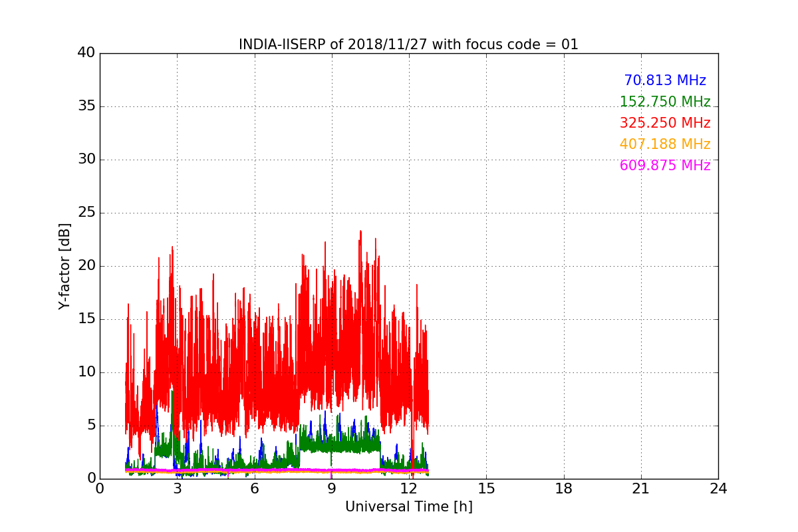Click the y-axis tick label 25
This screenshot has height=532, width=798.
coord(86,213)
